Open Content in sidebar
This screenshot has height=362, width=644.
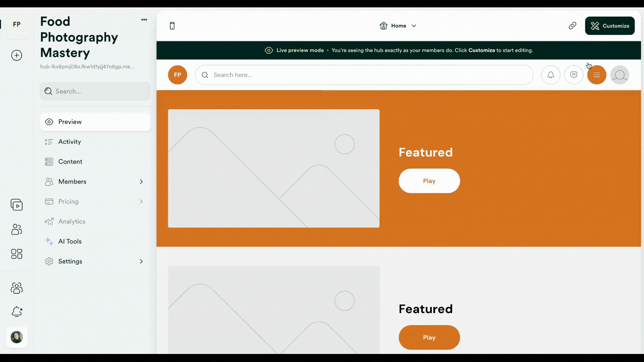pos(95,162)
